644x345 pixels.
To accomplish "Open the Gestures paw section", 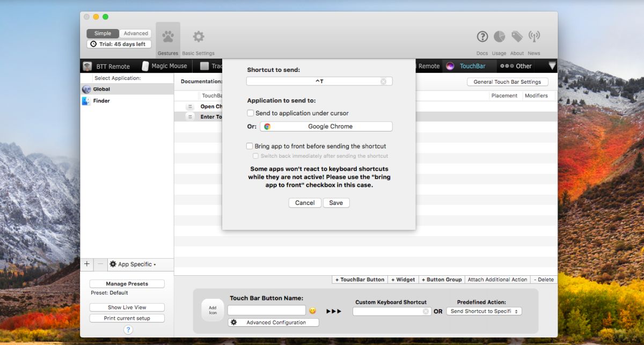I will click(168, 40).
